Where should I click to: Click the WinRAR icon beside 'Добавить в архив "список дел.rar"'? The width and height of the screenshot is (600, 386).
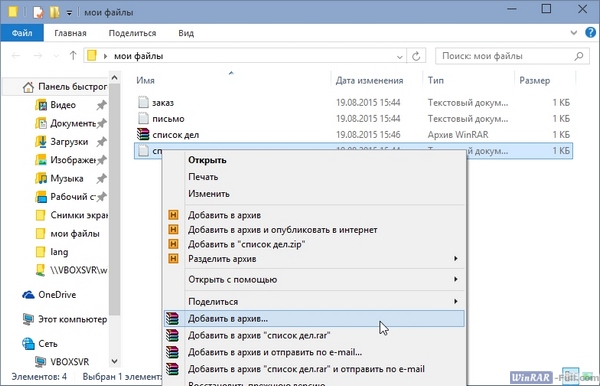pyautogui.click(x=172, y=335)
